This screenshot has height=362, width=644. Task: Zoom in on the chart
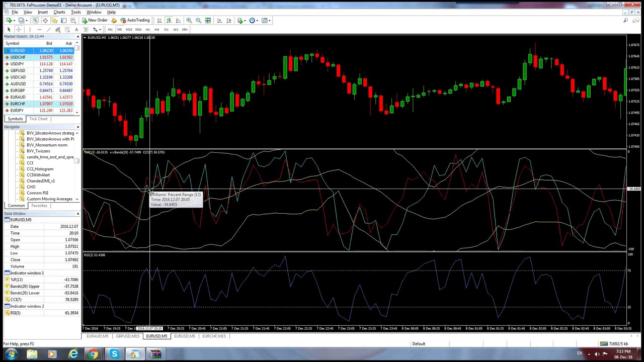click(x=189, y=21)
